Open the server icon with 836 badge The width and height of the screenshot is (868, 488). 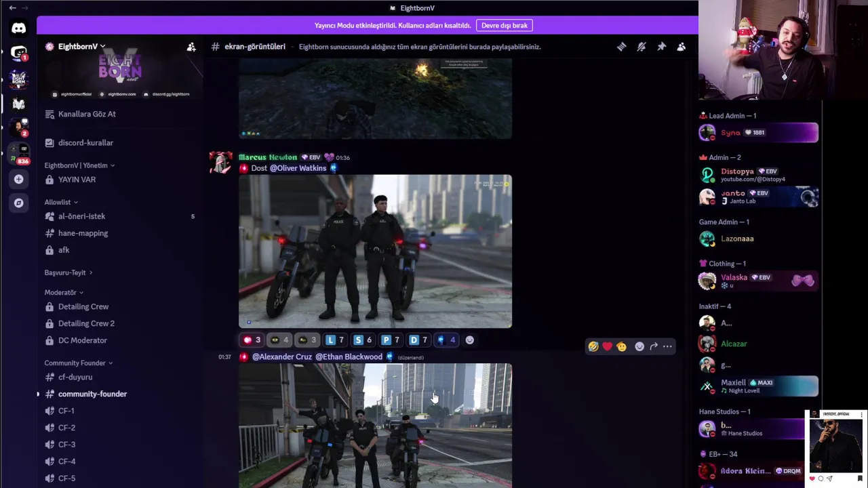point(19,153)
